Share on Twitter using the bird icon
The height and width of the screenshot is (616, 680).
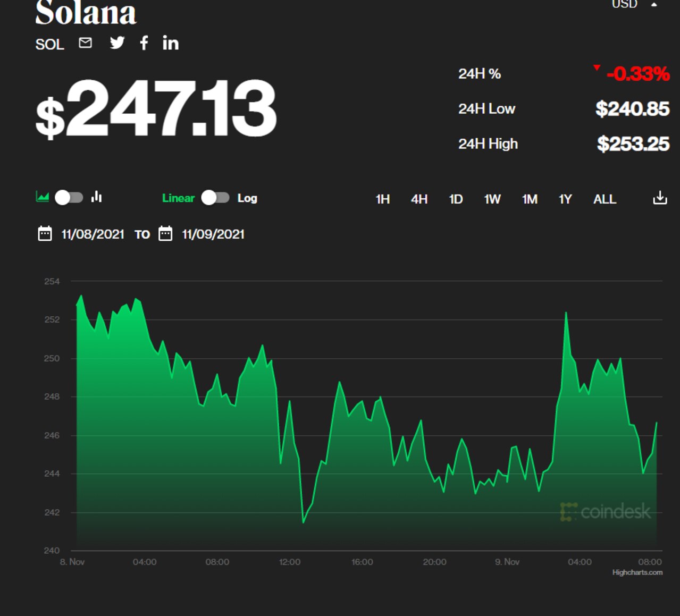pos(117,43)
